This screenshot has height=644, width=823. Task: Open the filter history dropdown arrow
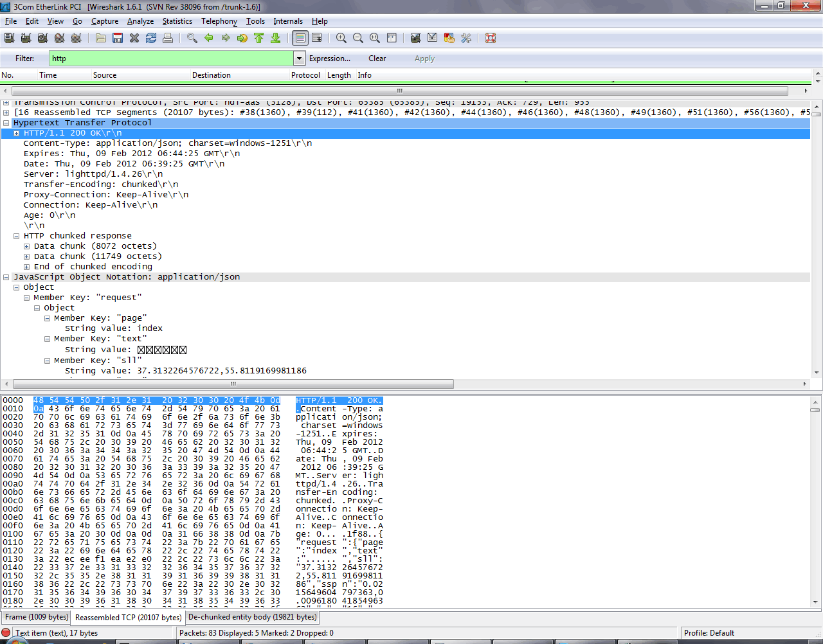click(x=299, y=58)
